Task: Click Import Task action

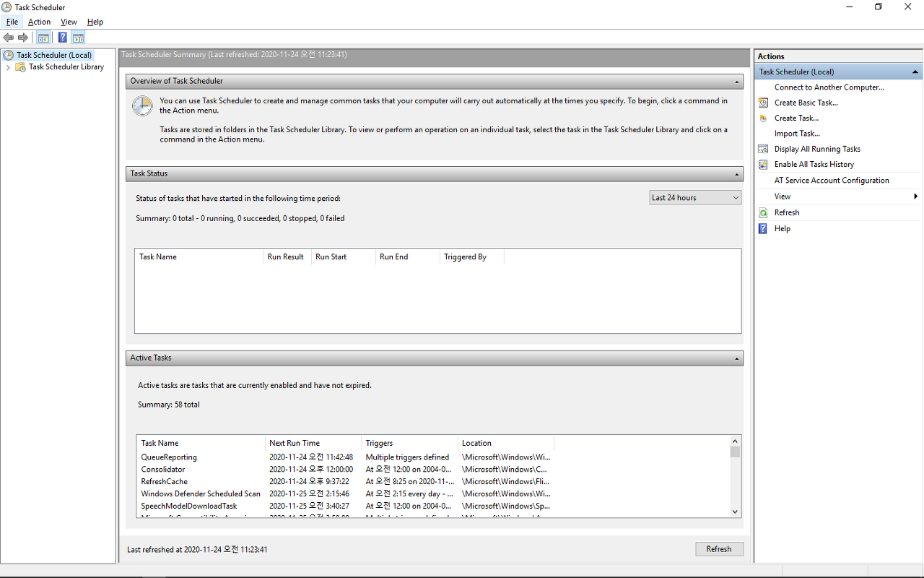Action: point(797,134)
